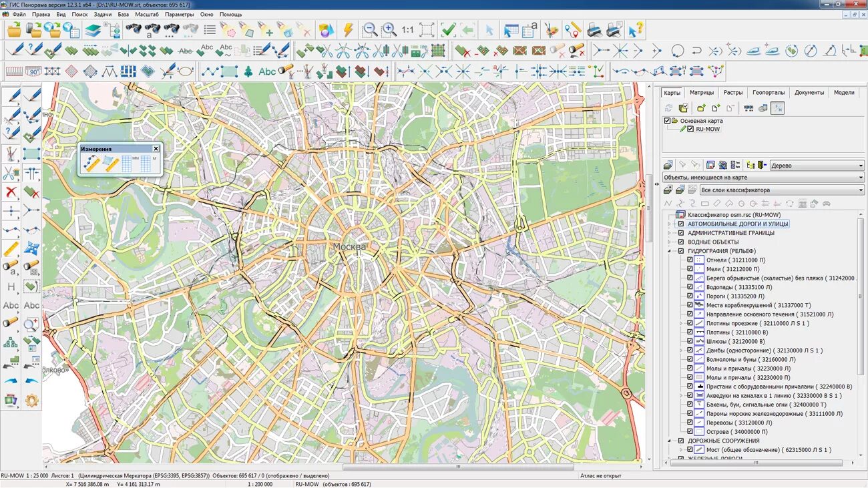Screen dimensions: 868x488
Task: Expand the Плотины проезжие subnode
Action: coord(681,323)
